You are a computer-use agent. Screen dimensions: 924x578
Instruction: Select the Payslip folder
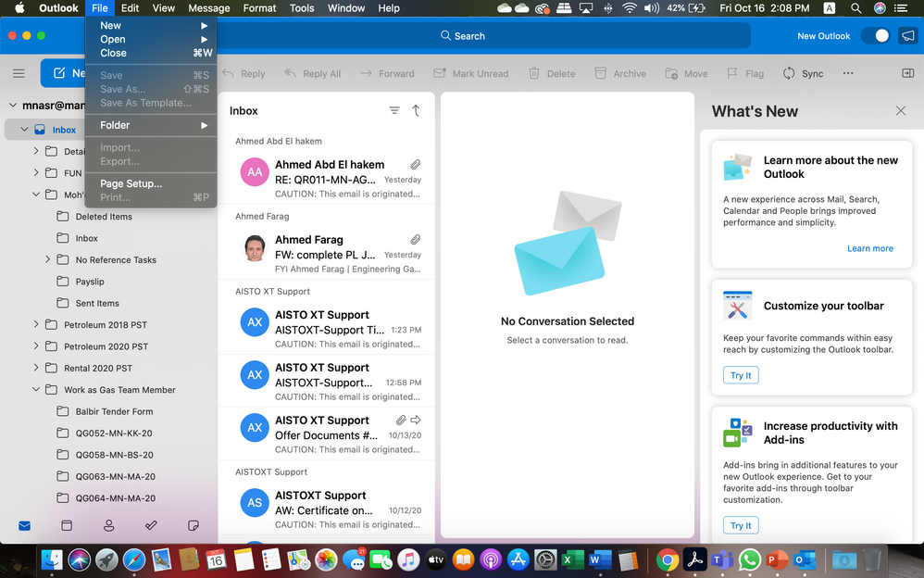coord(90,282)
